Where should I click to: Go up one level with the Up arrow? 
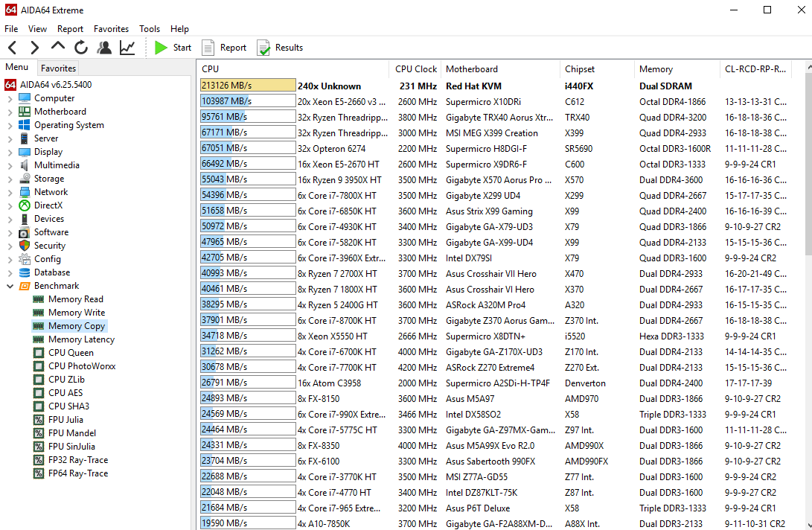(57, 47)
